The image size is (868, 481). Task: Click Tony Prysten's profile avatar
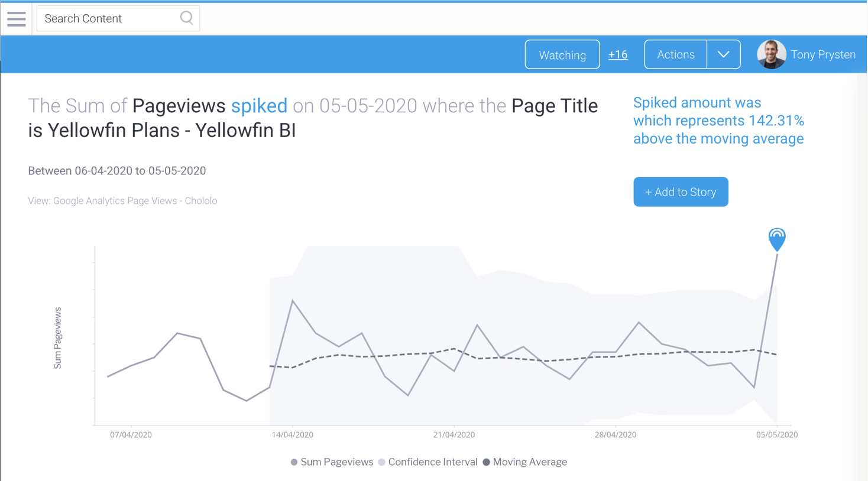tap(771, 55)
